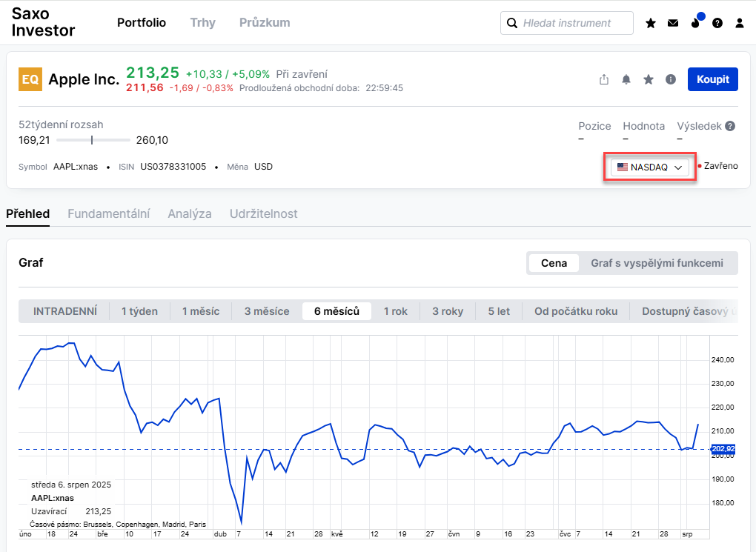Click the 240,00 price axis label

722,360
